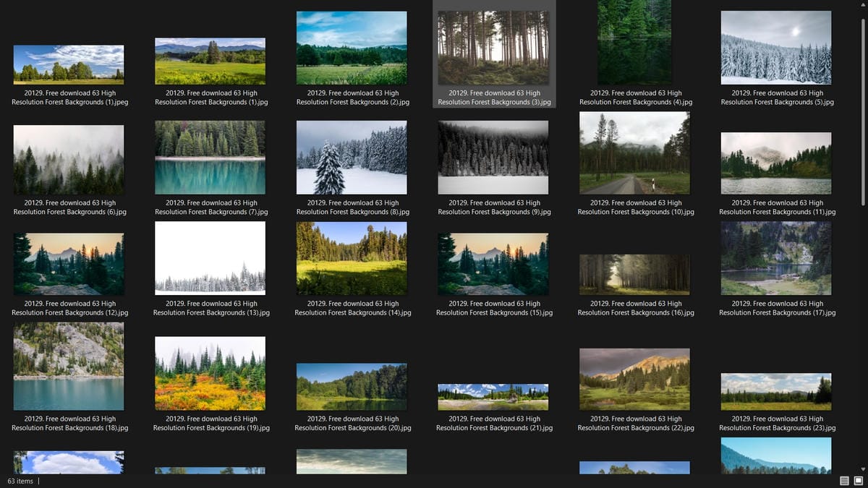Viewport: 868px width, 488px height.
Task: Select dirt road image (10).jpg
Action: 634,153
